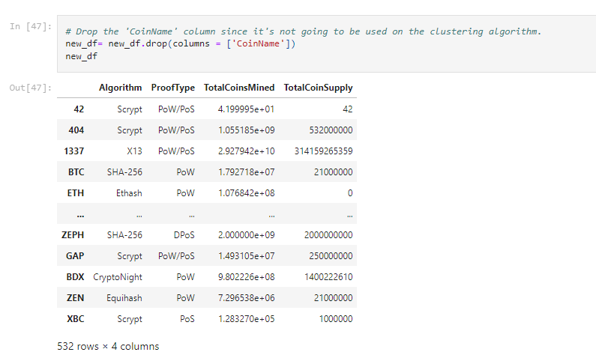Click the new_df line at code end
The height and width of the screenshot is (364, 596).
(x=82, y=56)
